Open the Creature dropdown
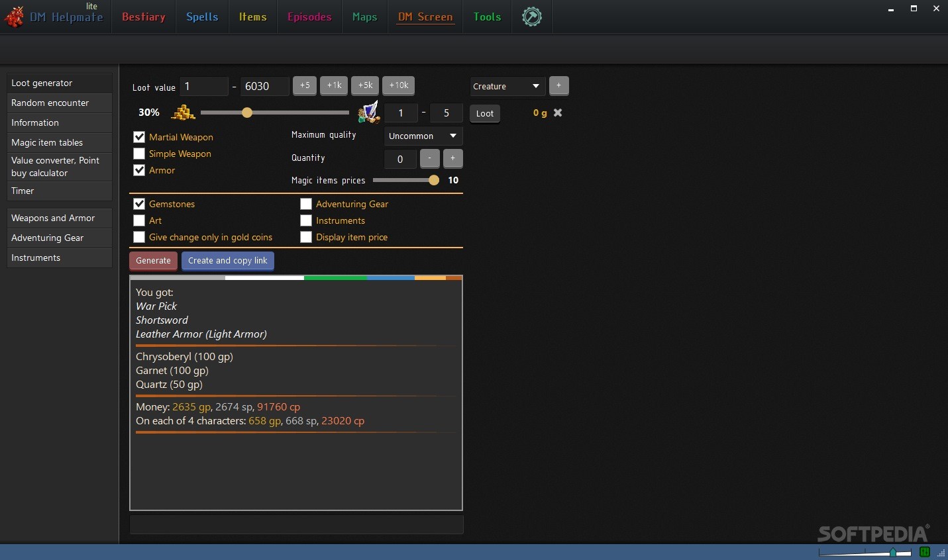 pos(507,86)
